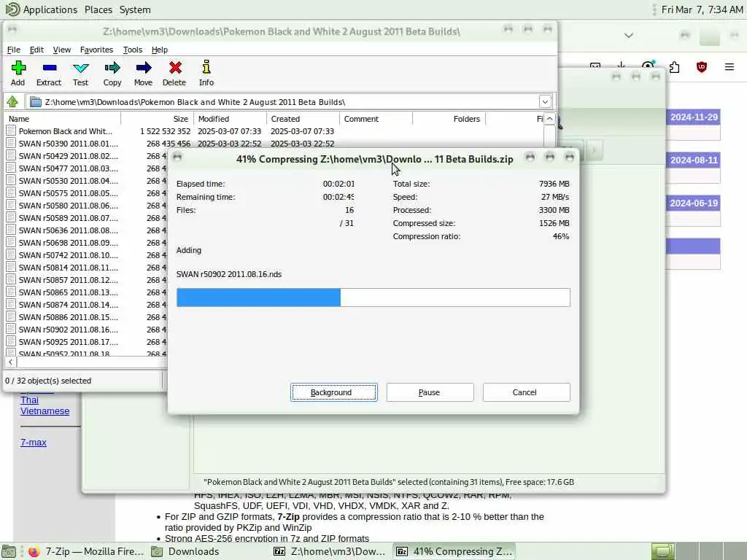Open the View menu

pos(62,50)
